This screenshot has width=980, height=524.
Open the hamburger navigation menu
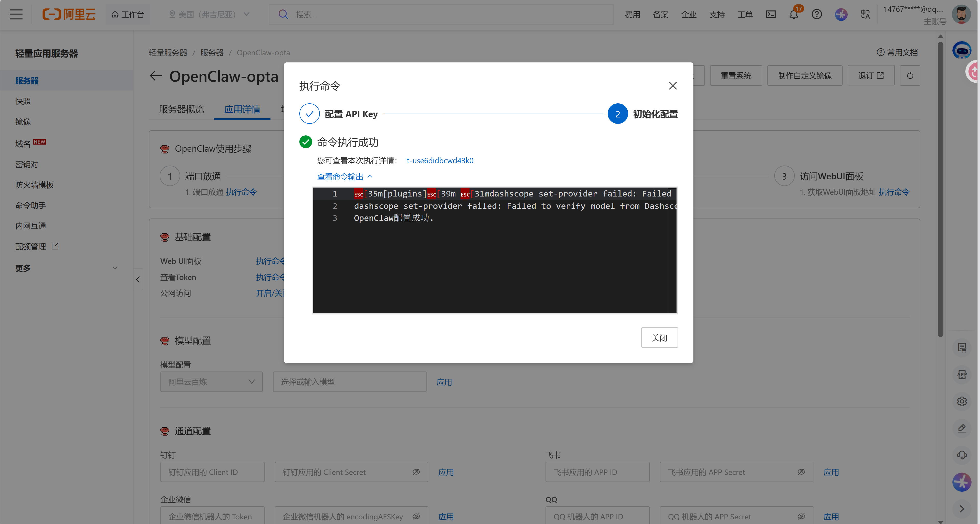[x=16, y=15]
